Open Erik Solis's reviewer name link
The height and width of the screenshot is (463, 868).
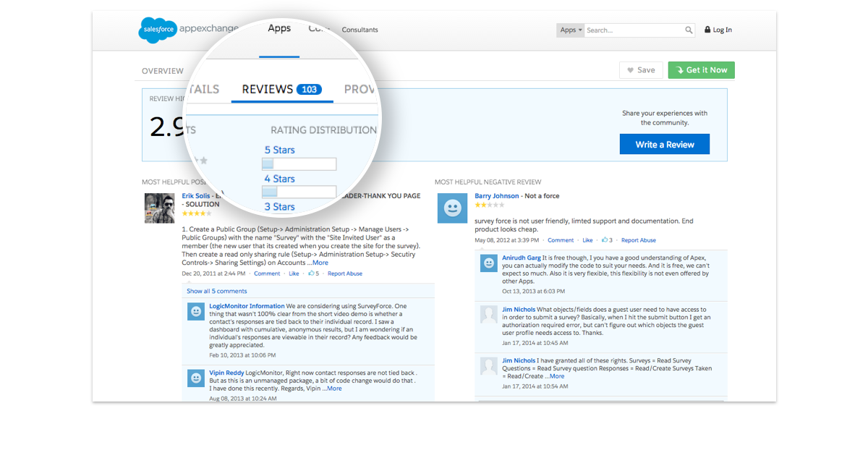[197, 196]
